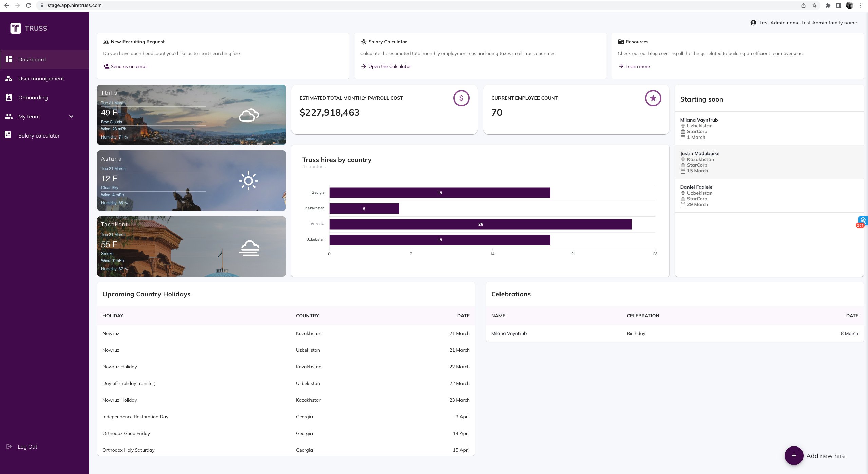The height and width of the screenshot is (474, 868).
Task: Reload the page in browser
Action: pyautogui.click(x=29, y=5)
